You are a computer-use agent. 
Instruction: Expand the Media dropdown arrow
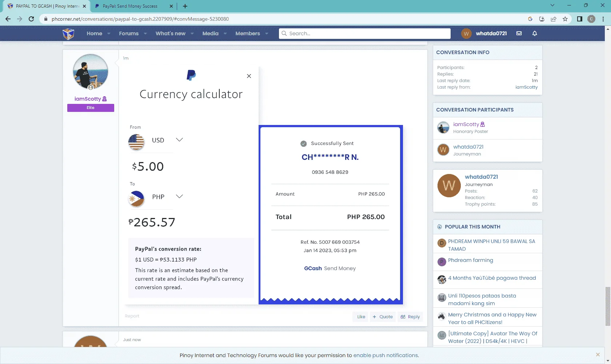(x=225, y=33)
